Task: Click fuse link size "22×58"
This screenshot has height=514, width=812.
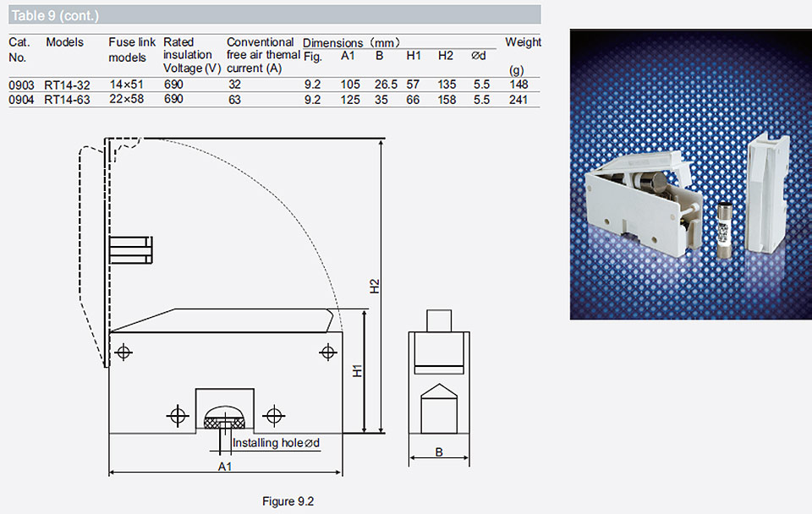Action: (126, 99)
